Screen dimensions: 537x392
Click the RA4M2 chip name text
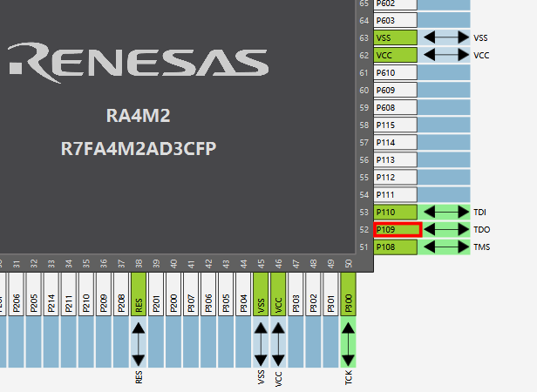138,115
